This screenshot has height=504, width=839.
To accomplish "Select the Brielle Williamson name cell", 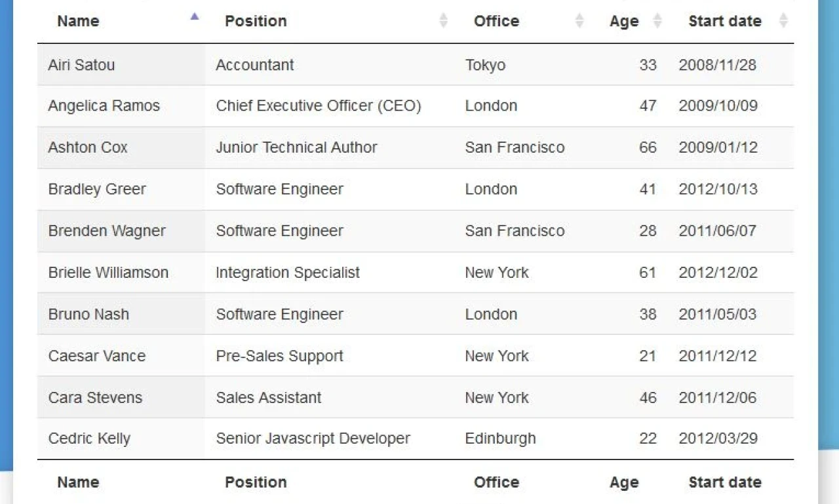I will [108, 273].
